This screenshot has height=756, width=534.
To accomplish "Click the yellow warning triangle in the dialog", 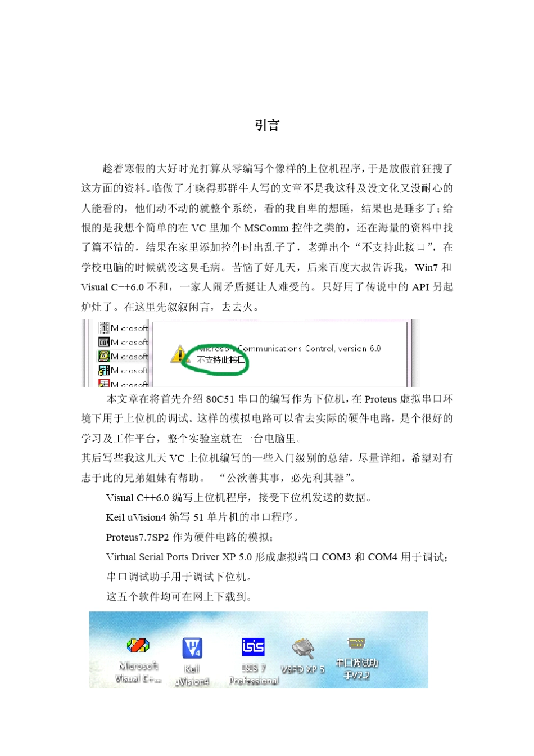I will click(x=179, y=354).
